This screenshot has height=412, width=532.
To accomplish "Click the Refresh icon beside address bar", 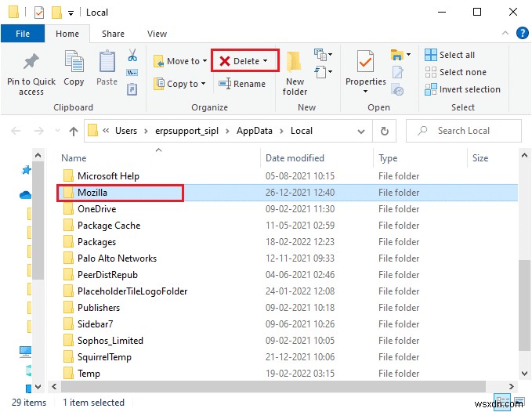I will pos(384,131).
